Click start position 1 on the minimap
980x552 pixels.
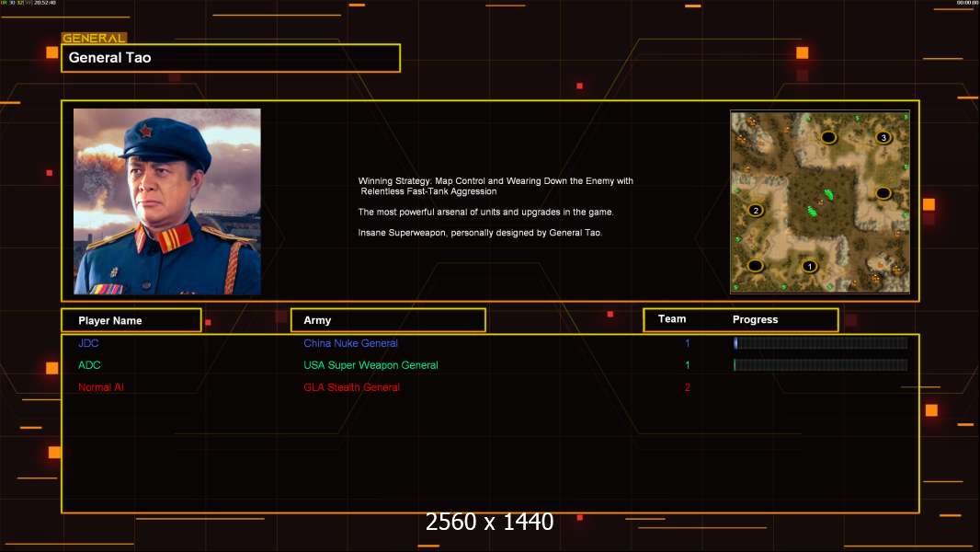click(809, 266)
